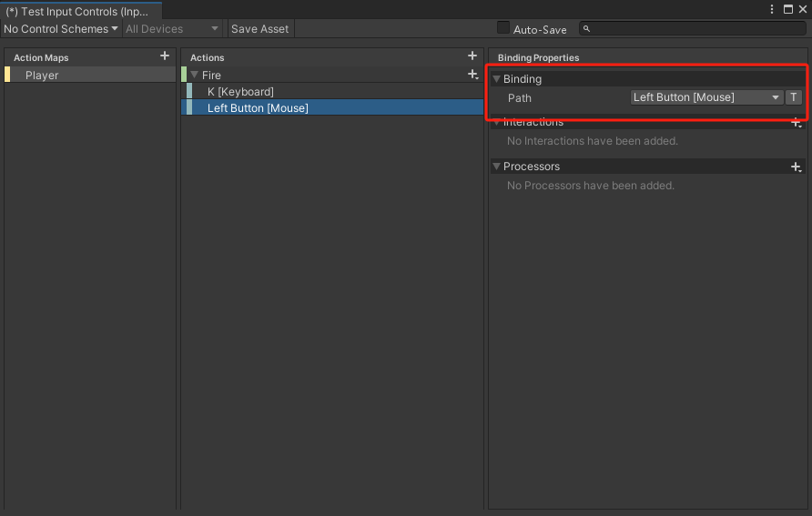The width and height of the screenshot is (812, 516).
Task: Maximize the input actions window
Action: click(788, 9)
